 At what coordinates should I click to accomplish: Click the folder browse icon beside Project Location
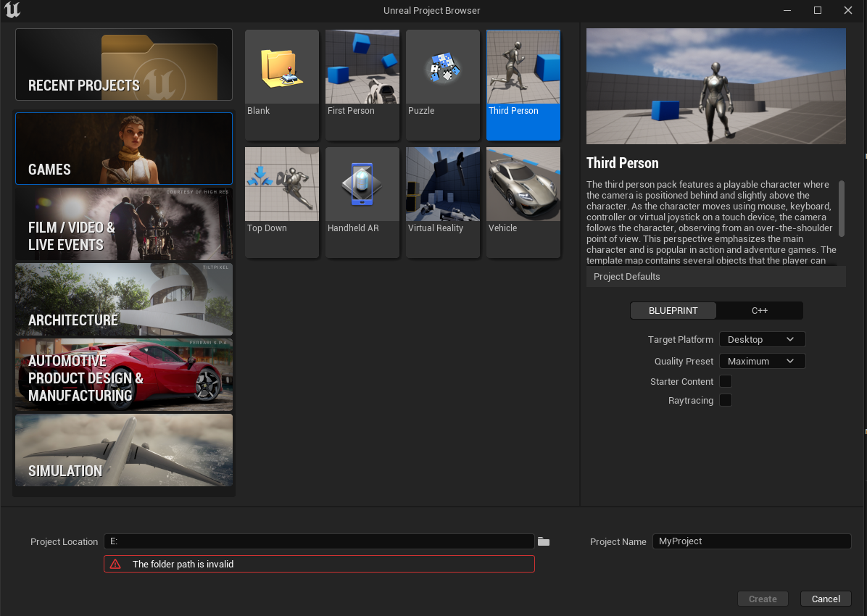[544, 541]
